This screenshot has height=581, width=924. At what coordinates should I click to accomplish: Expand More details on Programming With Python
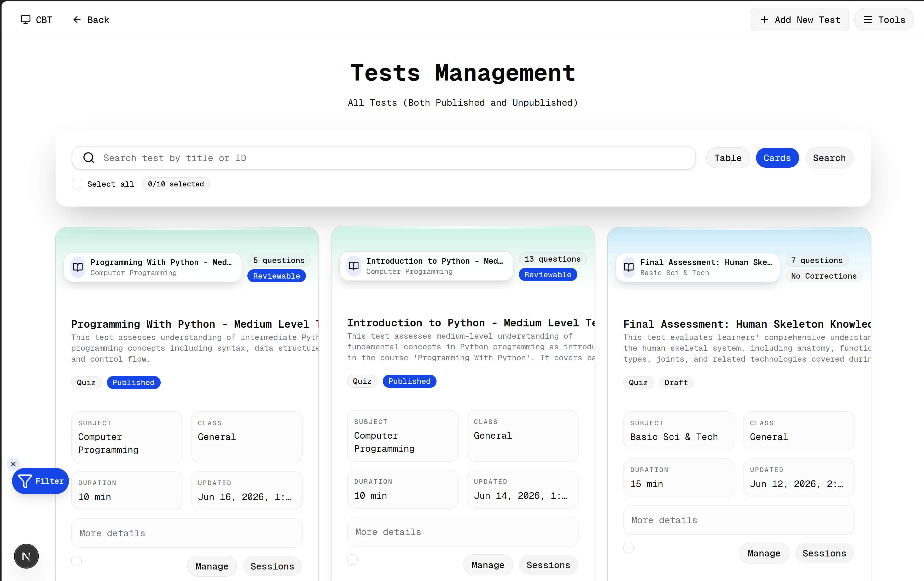click(x=187, y=533)
